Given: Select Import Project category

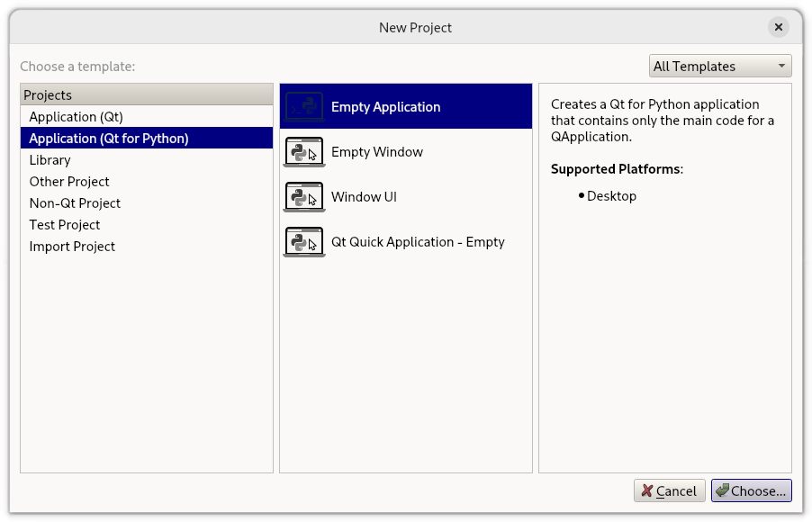Looking at the screenshot, I should pyautogui.click(x=147, y=247).
